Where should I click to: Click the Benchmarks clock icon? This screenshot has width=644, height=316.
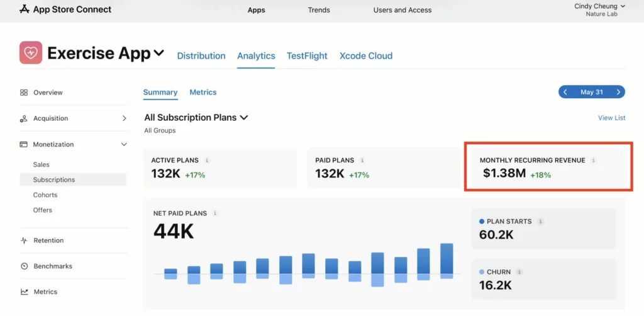[x=24, y=266]
